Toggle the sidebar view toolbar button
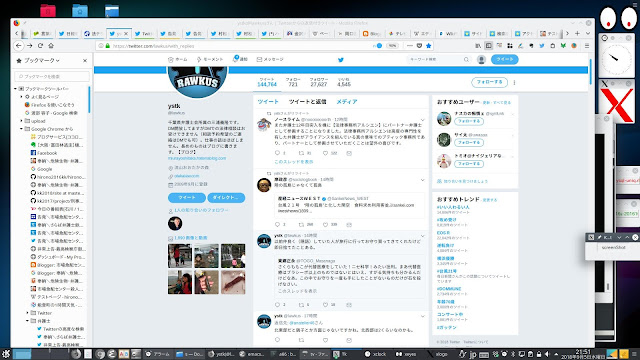 (x=489, y=46)
